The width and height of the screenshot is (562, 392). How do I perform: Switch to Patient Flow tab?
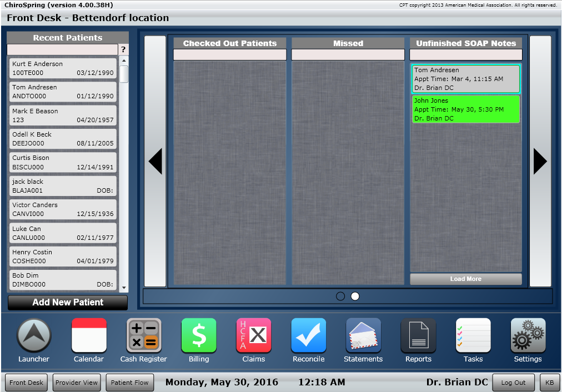pos(130,383)
